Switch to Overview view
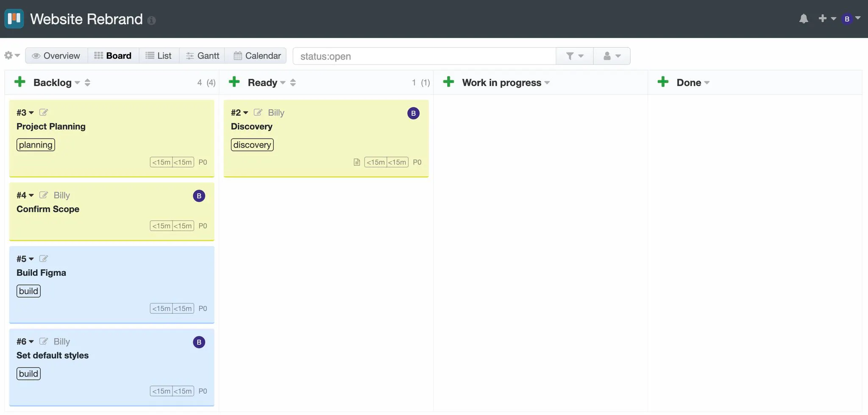This screenshot has width=868, height=415. 56,56
